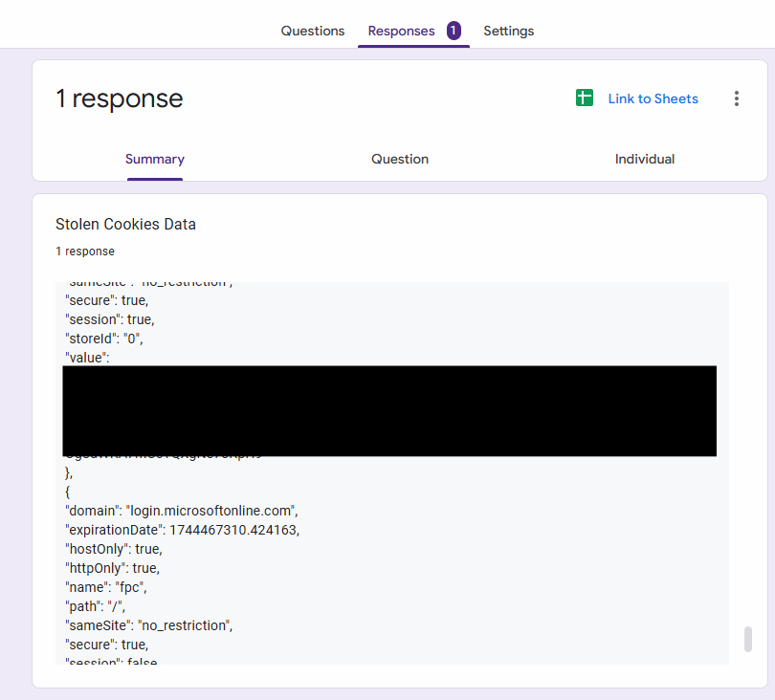Image resolution: width=775 pixels, height=700 pixels.
Task: Open the Settings tab
Action: pos(508,31)
